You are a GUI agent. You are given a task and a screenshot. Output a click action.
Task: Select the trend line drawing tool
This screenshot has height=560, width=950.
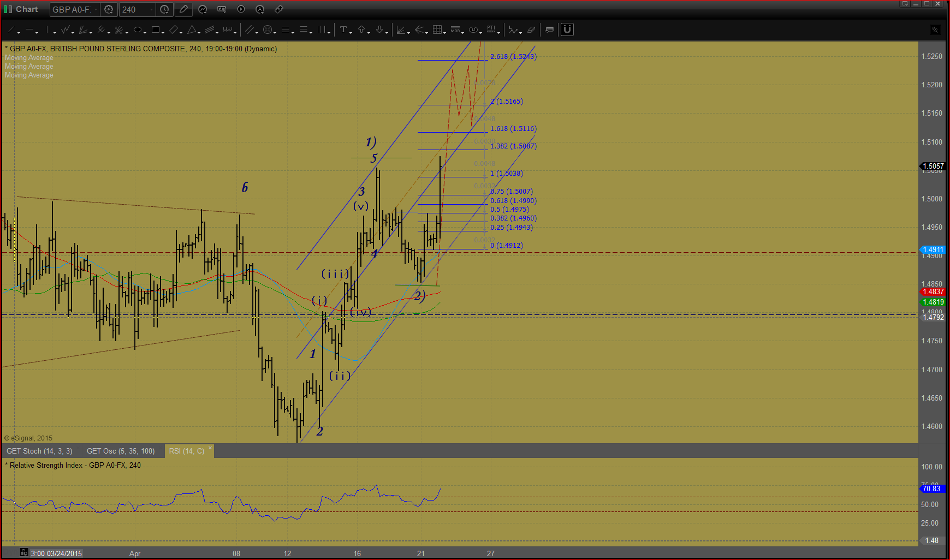[x=11, y=29]
